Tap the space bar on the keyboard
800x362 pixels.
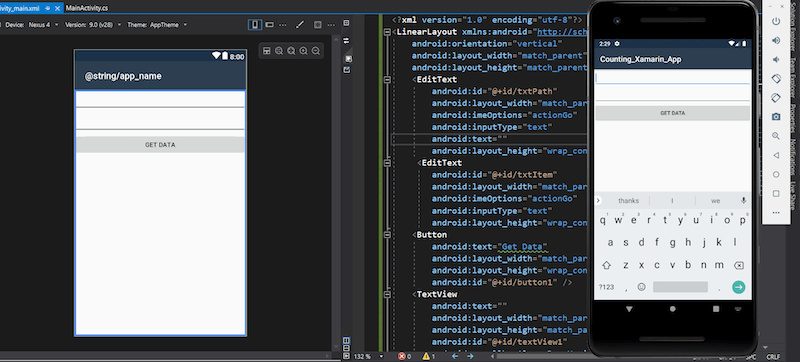point(680,287)
